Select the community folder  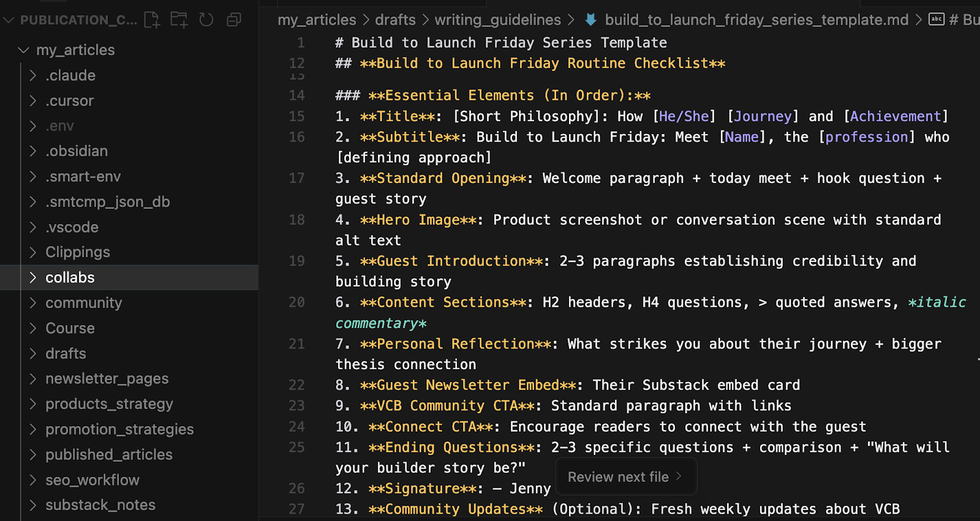[x=84, y=302]
